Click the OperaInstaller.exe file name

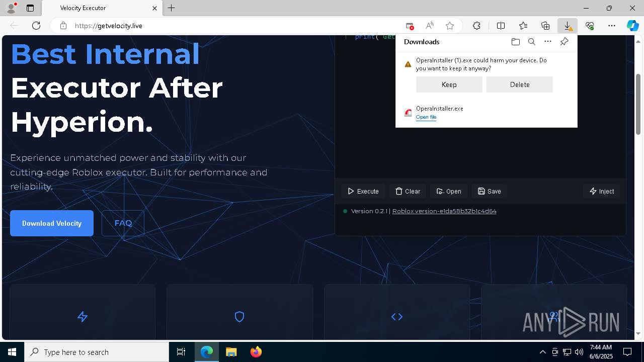click(x=440, y=109)
